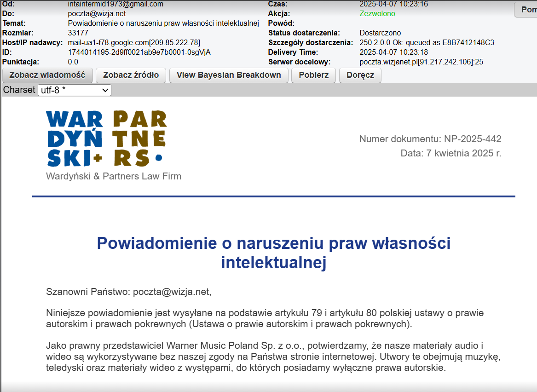This screenshot has height=392, width=537.
Task: Click the "Zobacz wiadomość" button
Action: [x=47, y=75]
